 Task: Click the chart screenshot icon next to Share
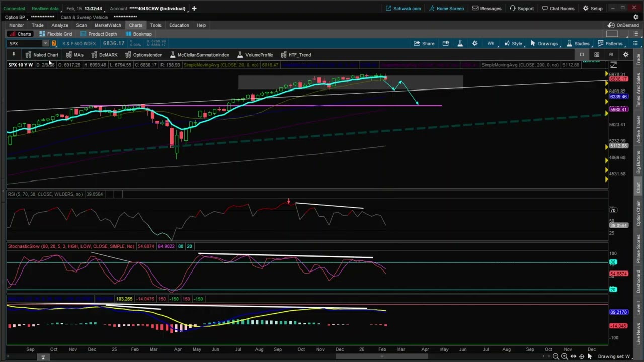445,44
